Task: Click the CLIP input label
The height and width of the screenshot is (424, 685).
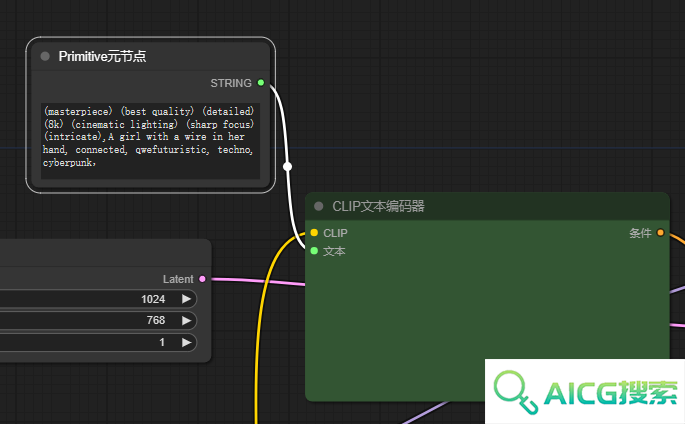Action: (336, 233)
